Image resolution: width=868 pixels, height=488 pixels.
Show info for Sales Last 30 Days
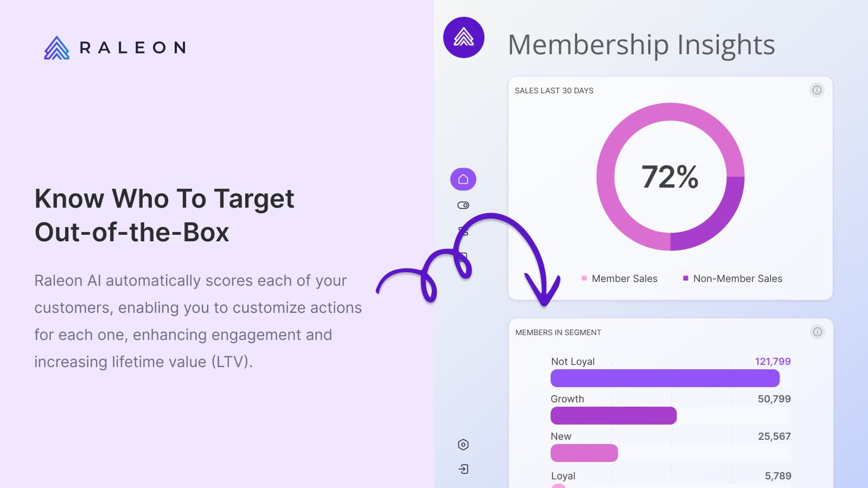point(816,90)
